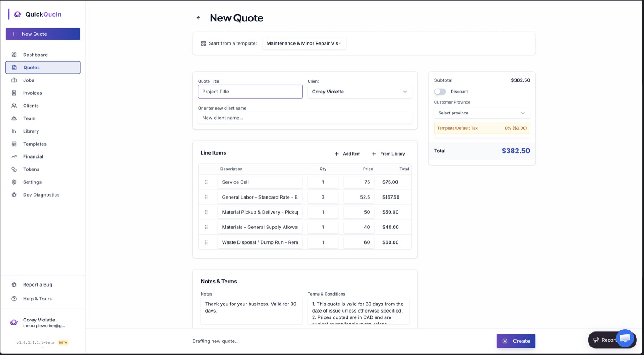The height and width of the screenshot is (355, 644).
Task: Click drag handle on Waste Disposal row
Action: 206,242
